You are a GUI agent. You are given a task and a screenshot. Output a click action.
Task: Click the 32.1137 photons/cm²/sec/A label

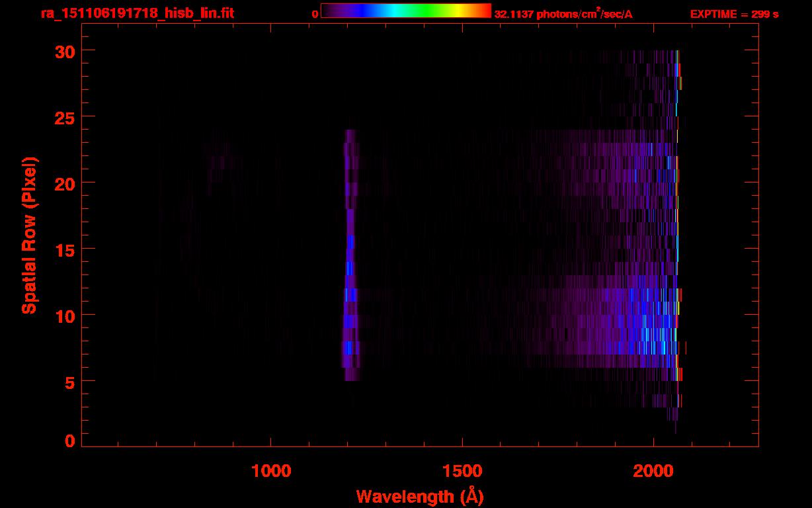click(x=563, y=14)
